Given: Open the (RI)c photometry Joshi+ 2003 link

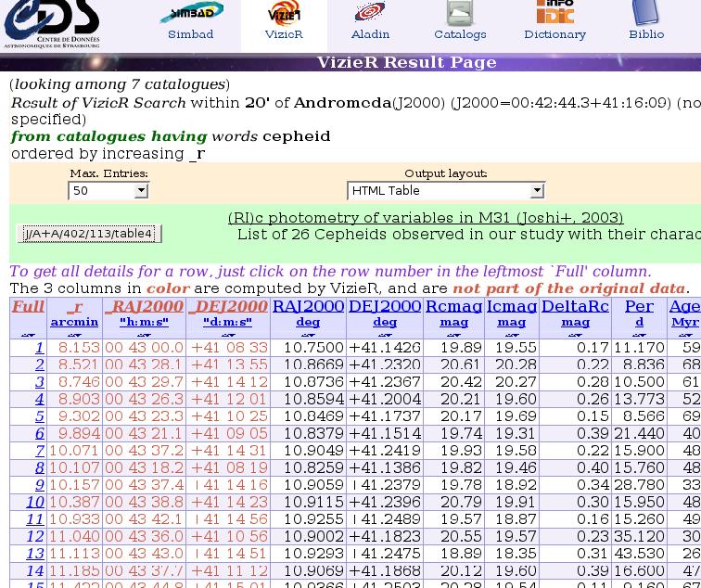Looking at the screenshot, I should (x=426, y=218).
